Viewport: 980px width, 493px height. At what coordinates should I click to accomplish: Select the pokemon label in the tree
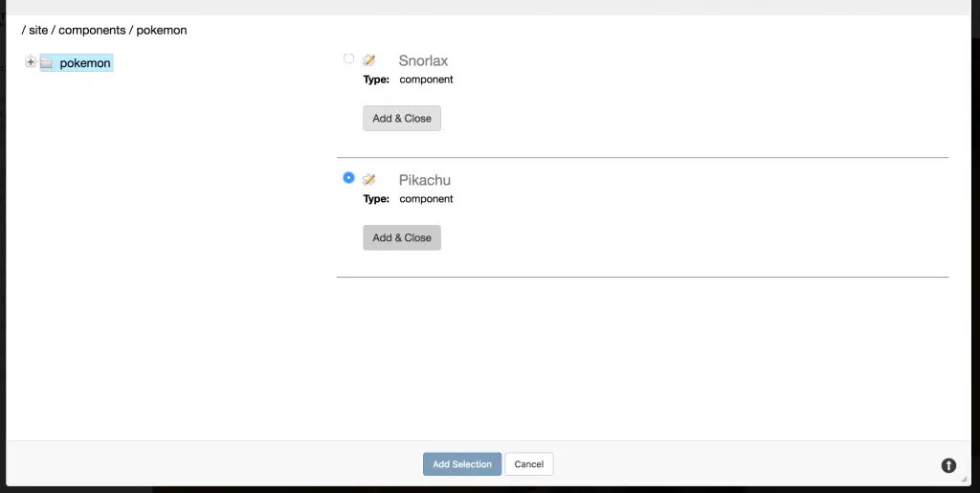85,63
